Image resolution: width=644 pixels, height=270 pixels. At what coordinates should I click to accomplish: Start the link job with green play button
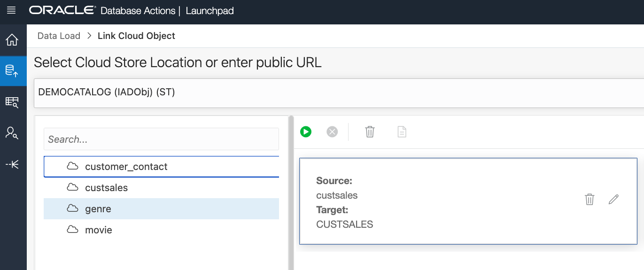[306, 132]
